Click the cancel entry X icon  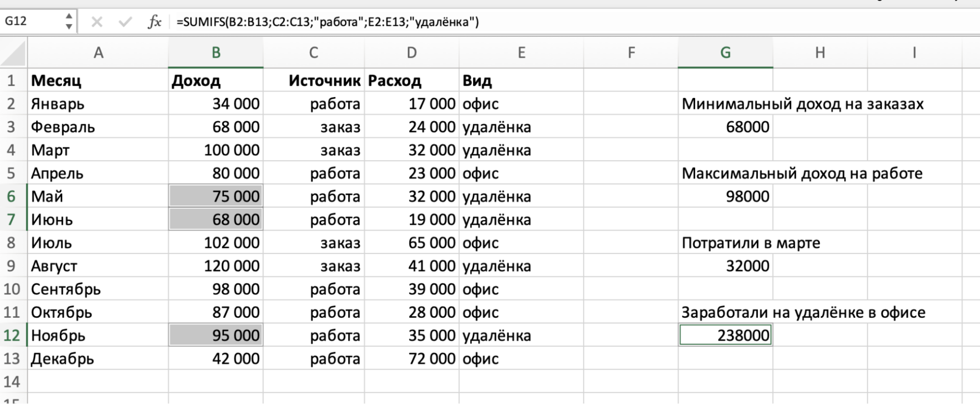(x=97, y=22)
